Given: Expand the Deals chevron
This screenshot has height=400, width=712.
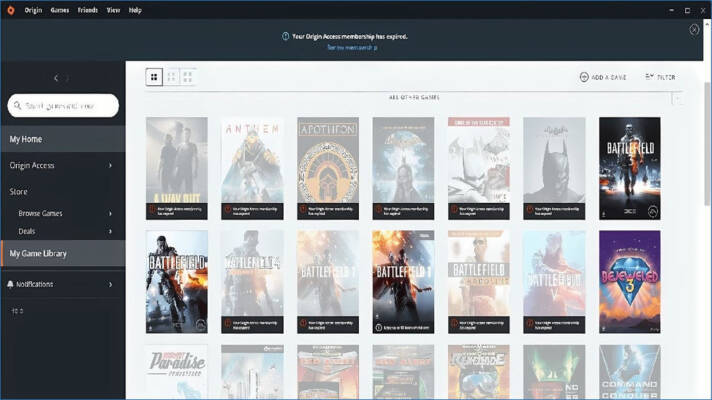Looking at the screenshot, I should pos(110,232).
